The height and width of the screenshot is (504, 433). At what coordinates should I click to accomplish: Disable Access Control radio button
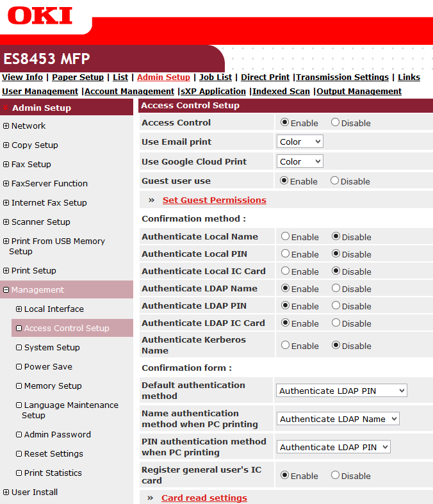(335, 122)
